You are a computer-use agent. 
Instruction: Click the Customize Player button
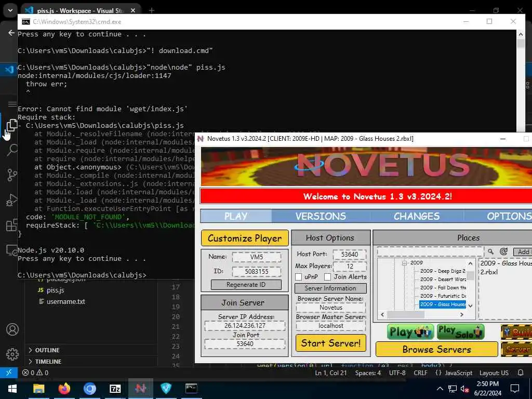pos(245,238)
